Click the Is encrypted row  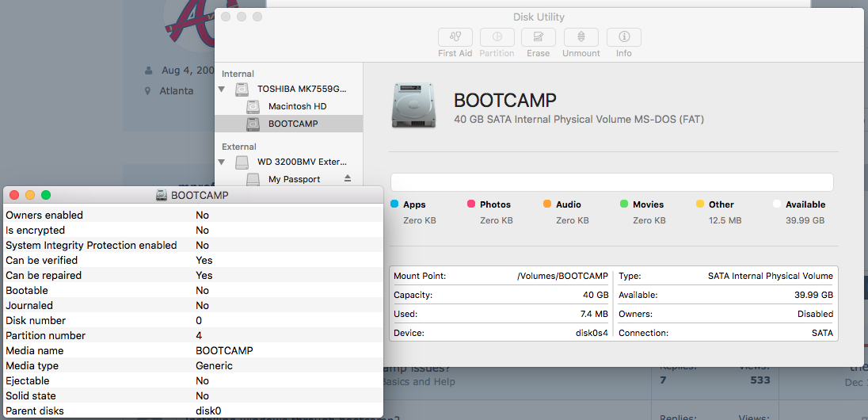(192, 230)
